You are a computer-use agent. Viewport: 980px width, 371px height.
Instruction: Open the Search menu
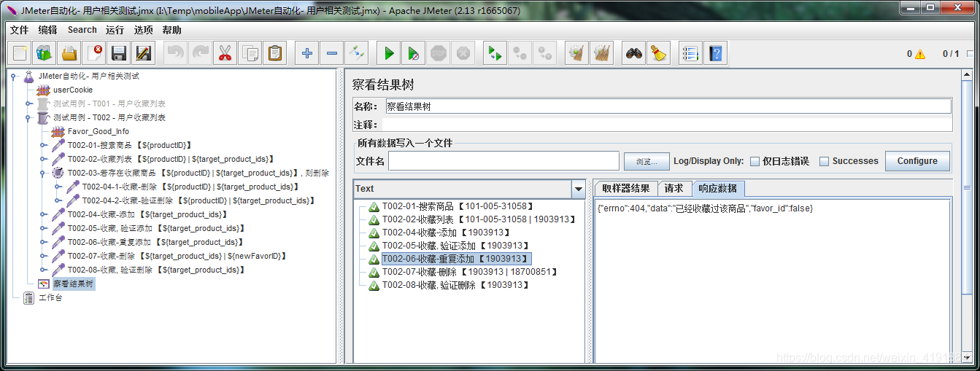click(82, 30)
